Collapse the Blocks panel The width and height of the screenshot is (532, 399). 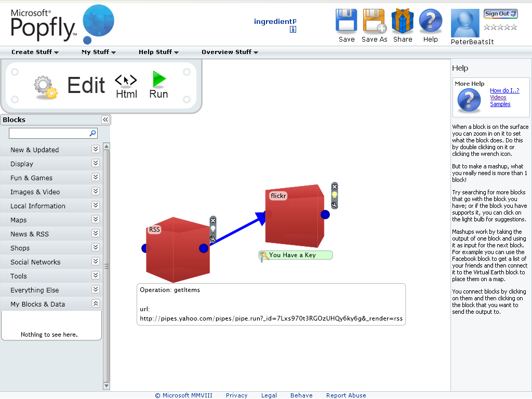[105, 119]
